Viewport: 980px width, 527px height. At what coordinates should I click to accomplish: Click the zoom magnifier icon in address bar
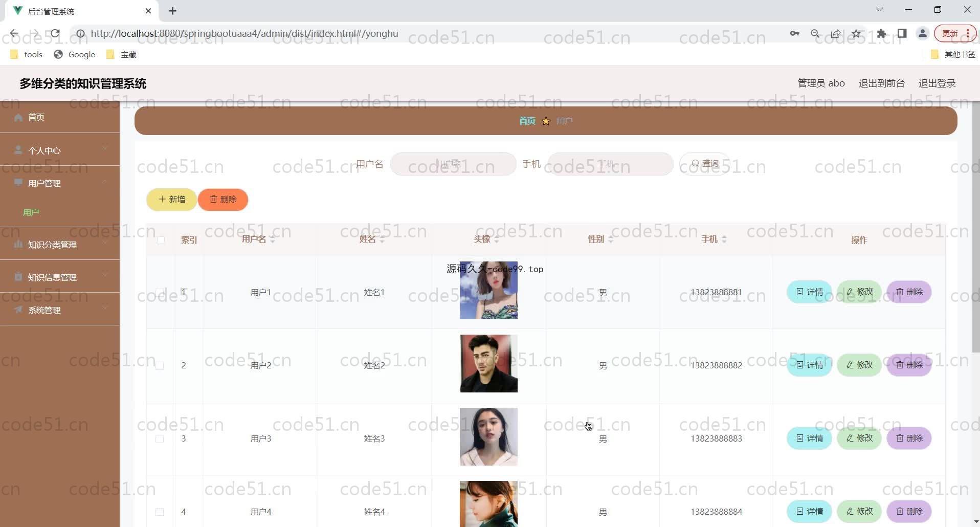click(x=815, y=34)
